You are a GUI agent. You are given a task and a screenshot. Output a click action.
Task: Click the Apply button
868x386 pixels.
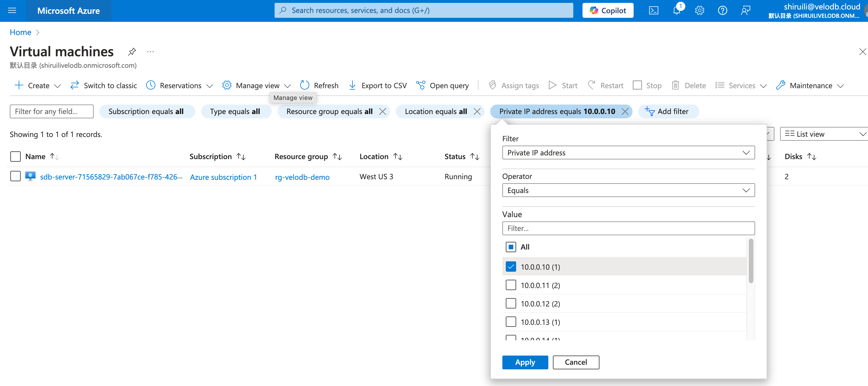point(525,362)
